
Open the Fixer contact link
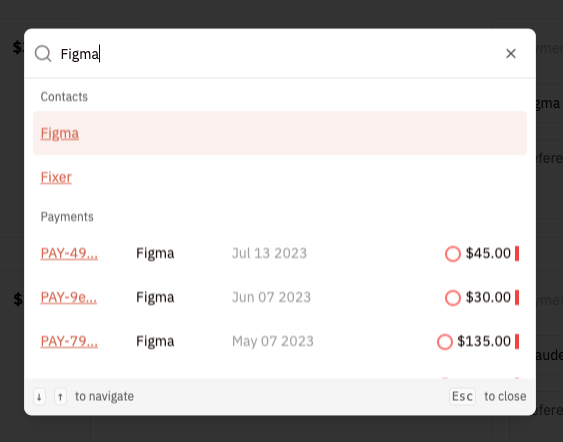[56, 177]
